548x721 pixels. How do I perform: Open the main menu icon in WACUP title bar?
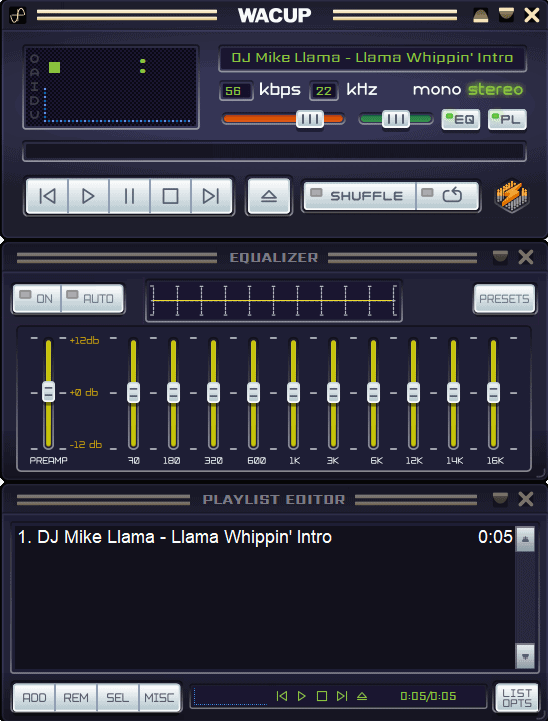point(17,15)
